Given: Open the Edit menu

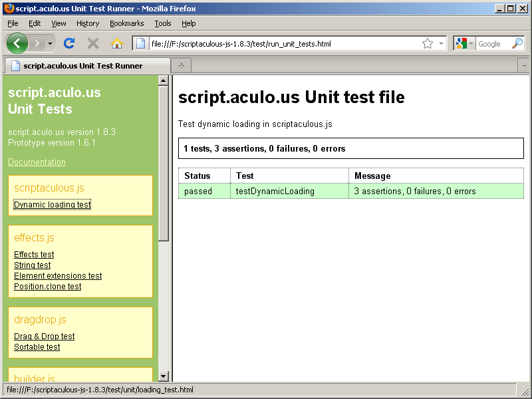Looking at the screenshot, I should tap(35, 23).
